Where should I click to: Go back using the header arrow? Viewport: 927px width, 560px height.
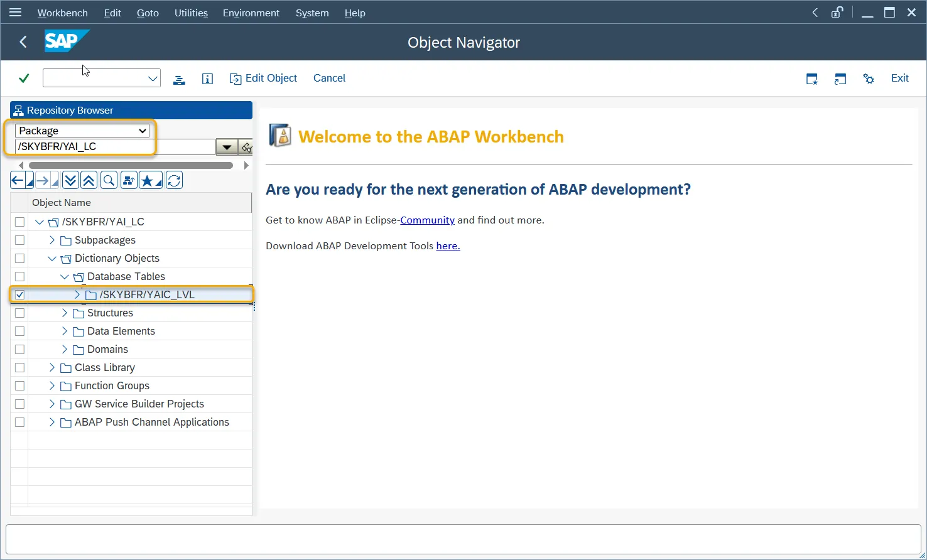tap(23, 42)
